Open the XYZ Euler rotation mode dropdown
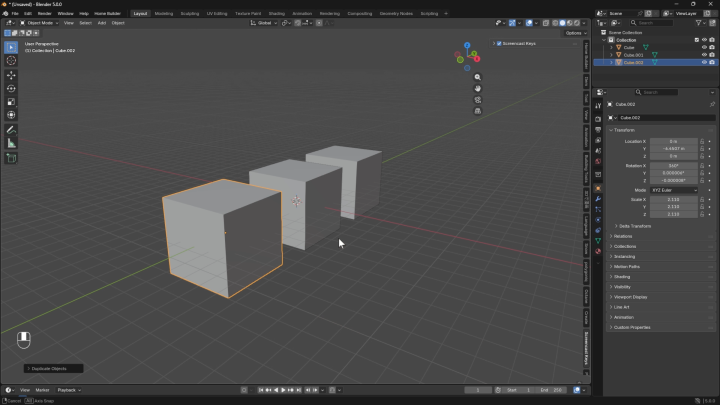The image size is (720, 405). tap(674, 190)
